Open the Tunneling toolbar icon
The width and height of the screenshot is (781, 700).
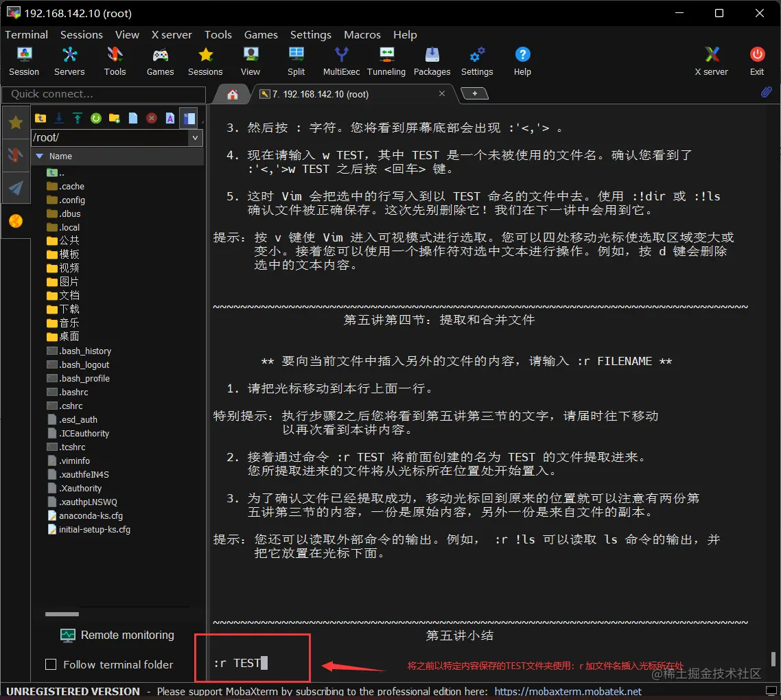click(x=386, y=61)
